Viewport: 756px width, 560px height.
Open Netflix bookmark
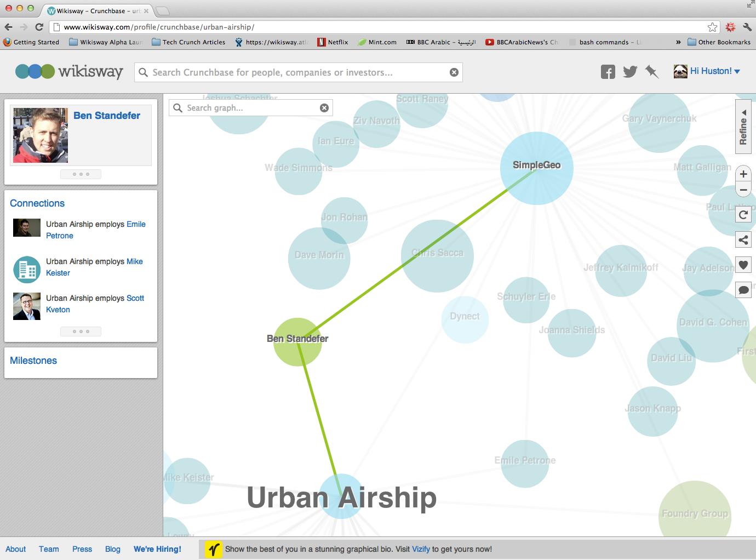click(333, 42)
